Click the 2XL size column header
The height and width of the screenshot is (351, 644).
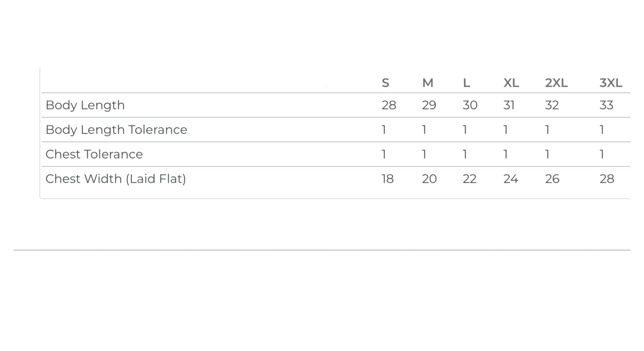[x=556, y=83]
